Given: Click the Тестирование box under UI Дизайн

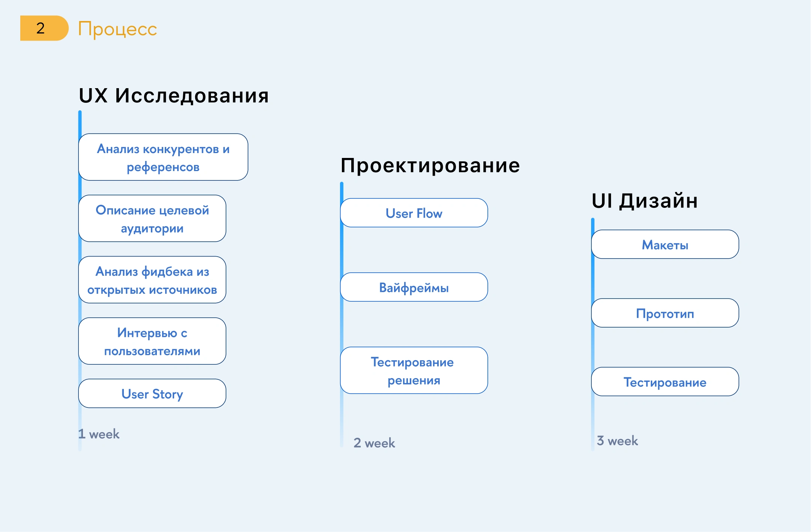Looking at the screenshot, I should coord(665,382).
